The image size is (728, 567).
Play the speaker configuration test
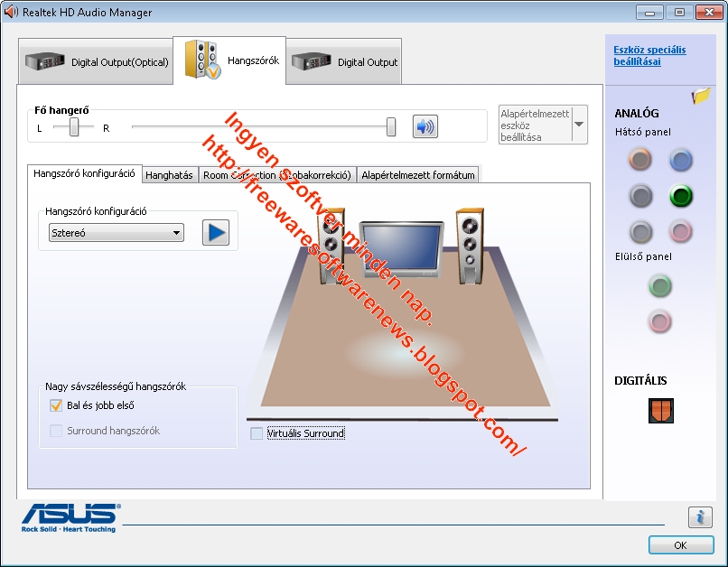[x=216, y=232]
